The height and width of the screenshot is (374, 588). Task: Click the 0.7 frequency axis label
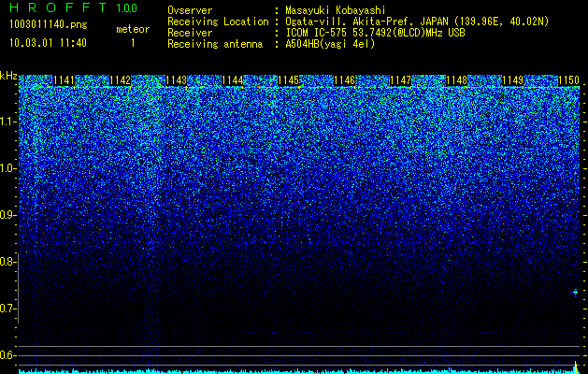coord(7,309)
